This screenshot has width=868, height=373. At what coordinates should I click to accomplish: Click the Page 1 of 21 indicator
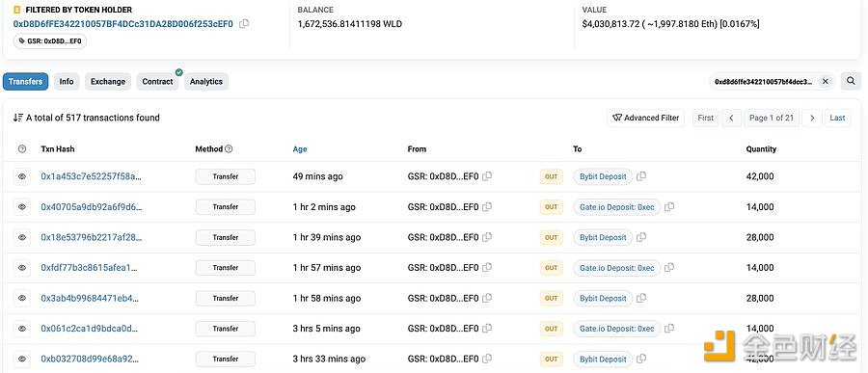tap(772, 118)
